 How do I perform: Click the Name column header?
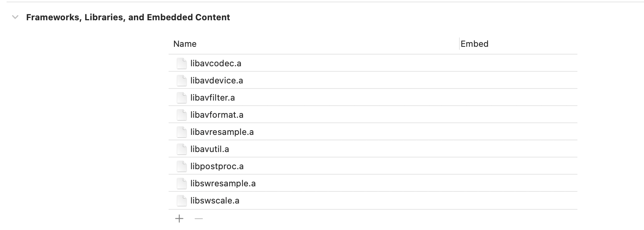(x=185, y=44)
